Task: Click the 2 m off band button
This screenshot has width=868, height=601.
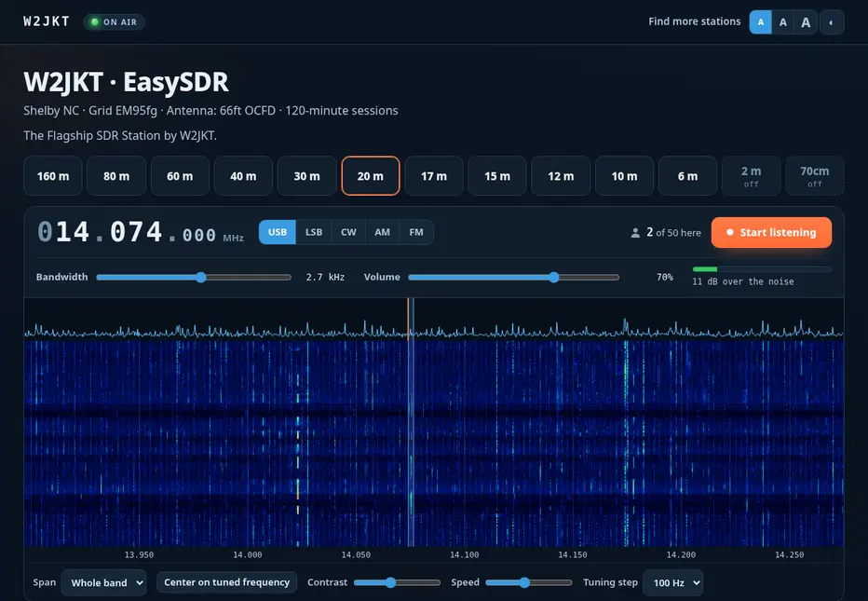Action: tap(752, 176)
